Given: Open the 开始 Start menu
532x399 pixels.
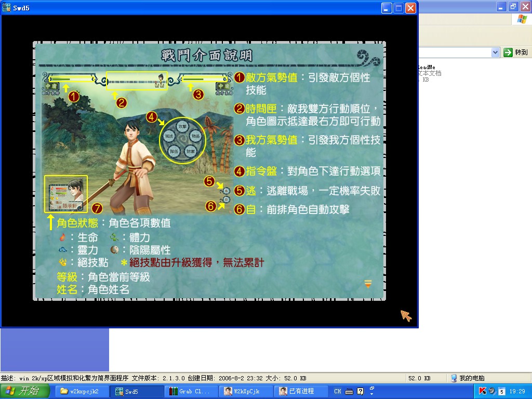Looking at the screenshot, I should pos(24,391).
